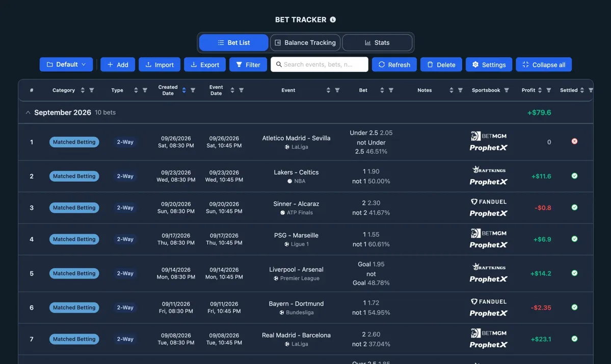
Task: Click the info icon beside BET TRACKER
Action: [333, 19]
